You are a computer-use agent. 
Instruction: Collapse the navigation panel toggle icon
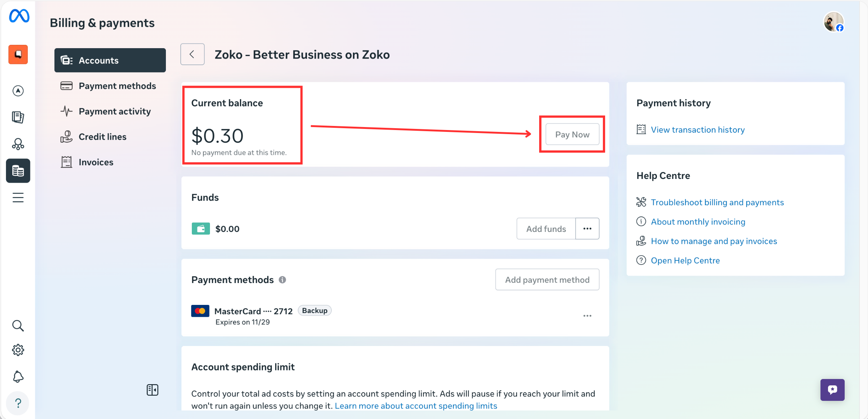(152, 390)
